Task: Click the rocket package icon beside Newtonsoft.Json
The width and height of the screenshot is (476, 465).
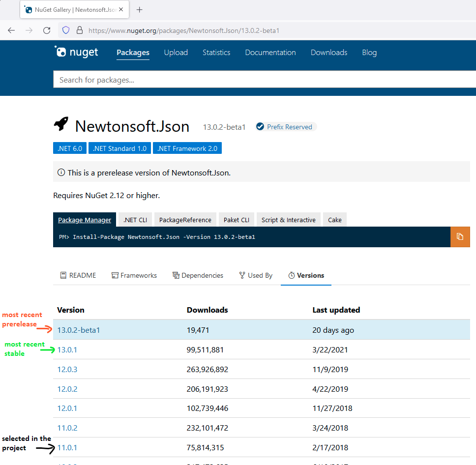Action: pyautogui.click(x=61, y=124)
